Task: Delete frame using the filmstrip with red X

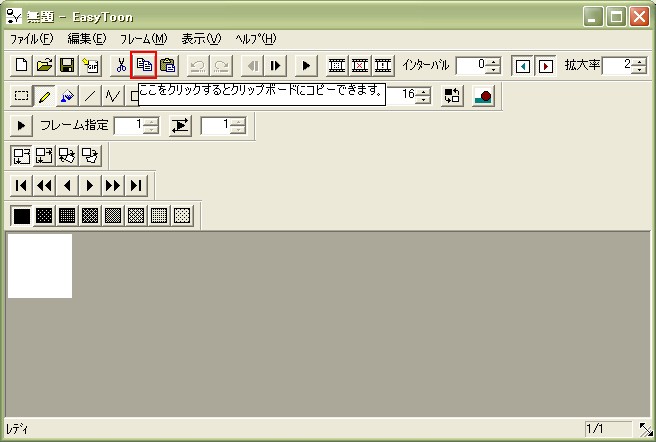Action: pos(360,65)
